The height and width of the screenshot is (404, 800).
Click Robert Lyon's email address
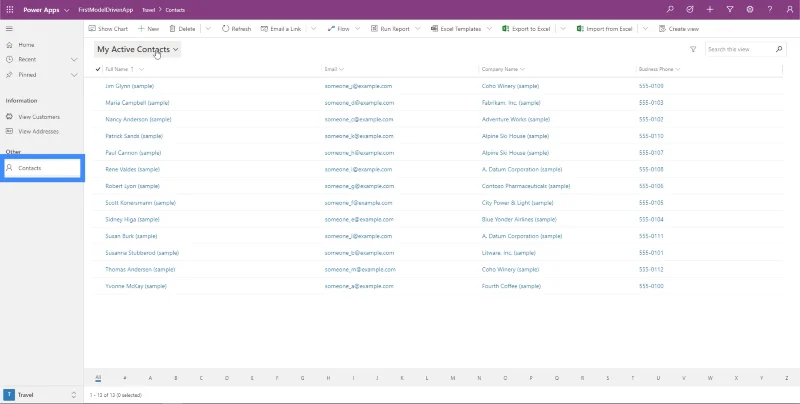click(359, 186)
